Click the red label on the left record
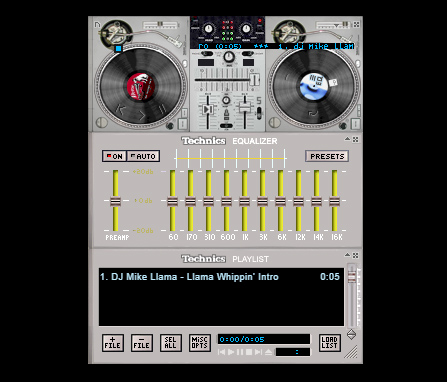 (x=141, y=86)
